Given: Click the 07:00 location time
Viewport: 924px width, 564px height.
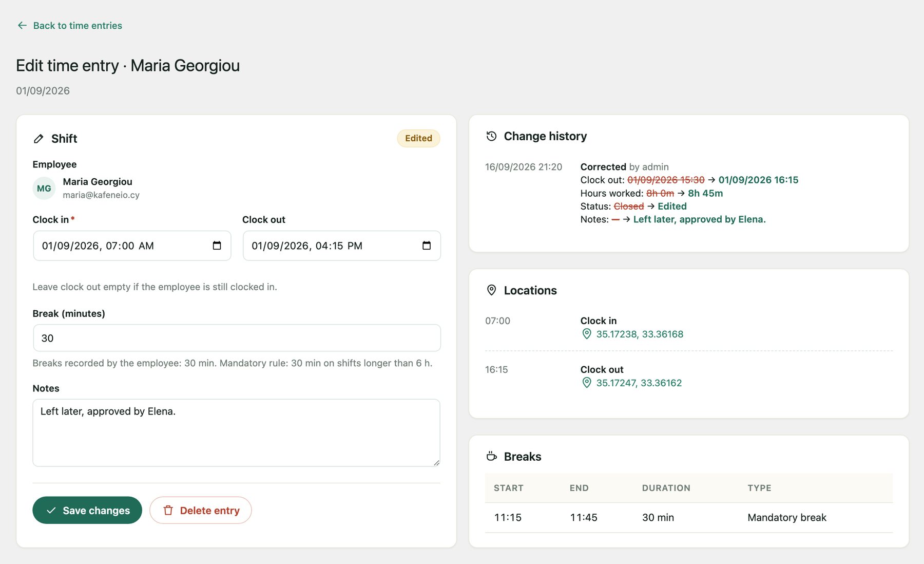Looking at the screenshot, I should click(497, 321).
